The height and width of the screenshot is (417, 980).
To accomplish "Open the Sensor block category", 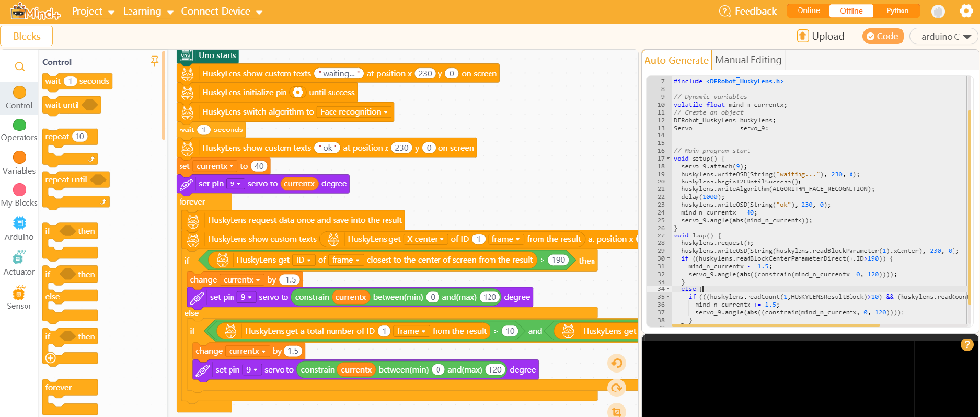I will (20, 297).
